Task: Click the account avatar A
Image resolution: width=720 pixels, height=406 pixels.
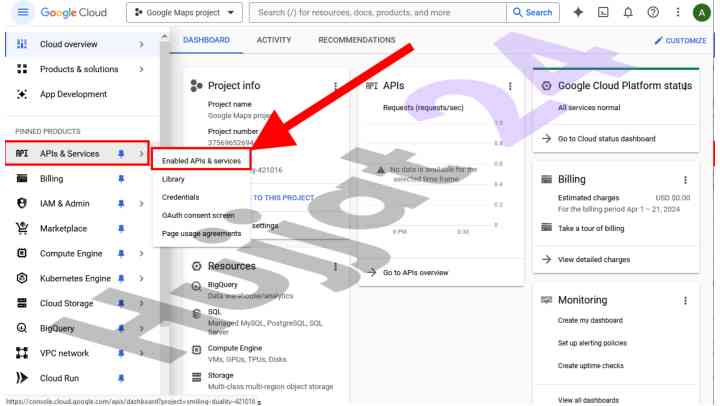Action: 701,13
